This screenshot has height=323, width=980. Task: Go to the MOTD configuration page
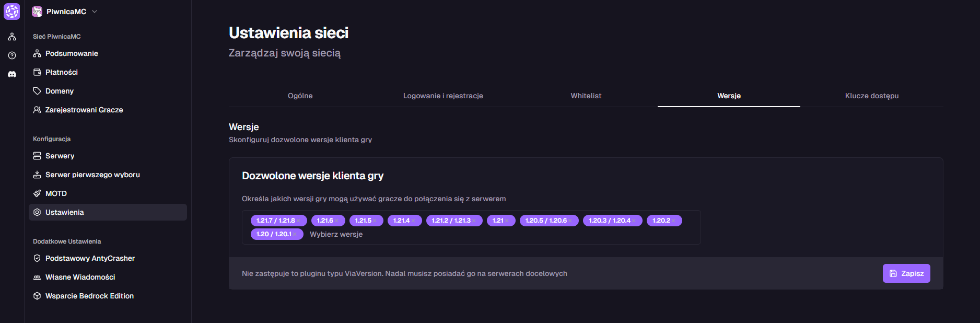point(56,193)
